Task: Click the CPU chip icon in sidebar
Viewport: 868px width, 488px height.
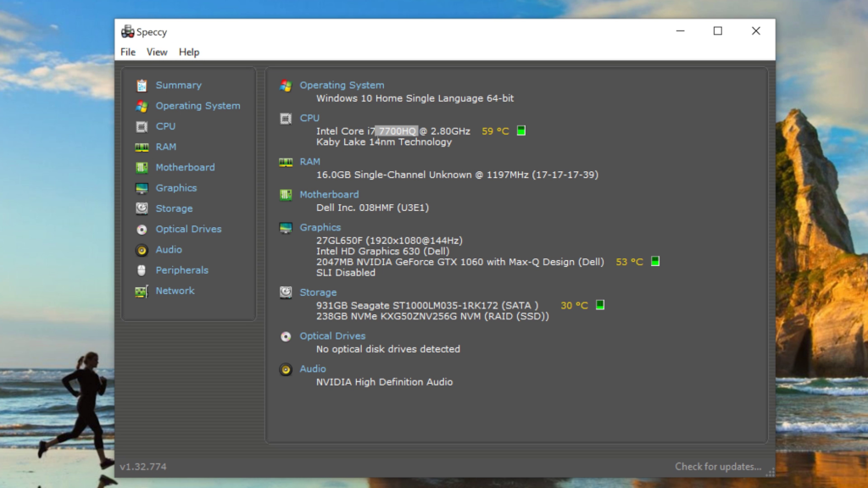Action: click(x=142, y=127)
